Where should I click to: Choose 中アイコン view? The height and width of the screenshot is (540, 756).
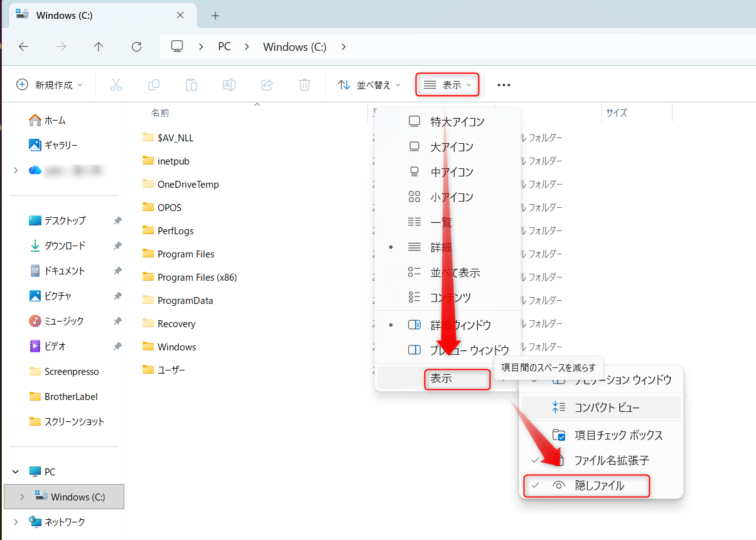(x=448, y=172)
